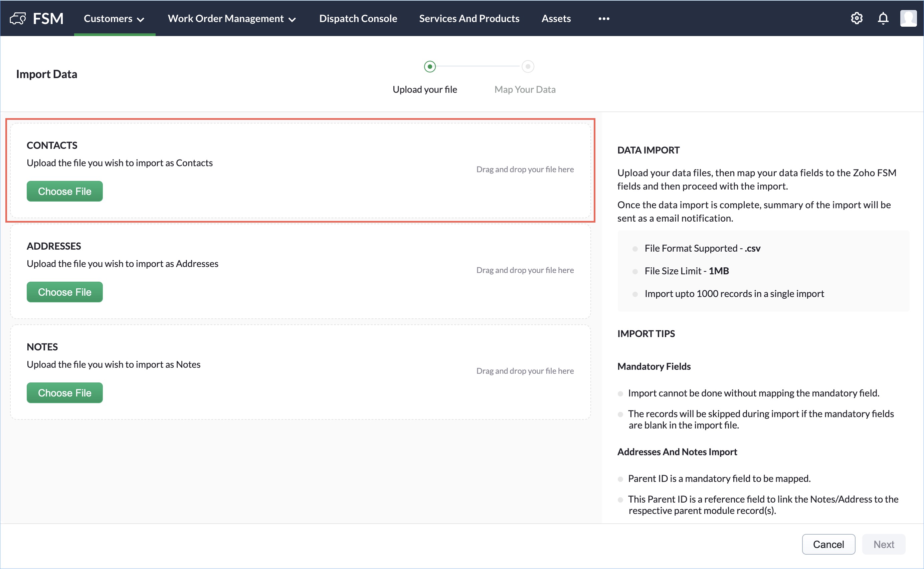Open the notifications bell icon
924x569 pixels.
(x=883, y=18)
